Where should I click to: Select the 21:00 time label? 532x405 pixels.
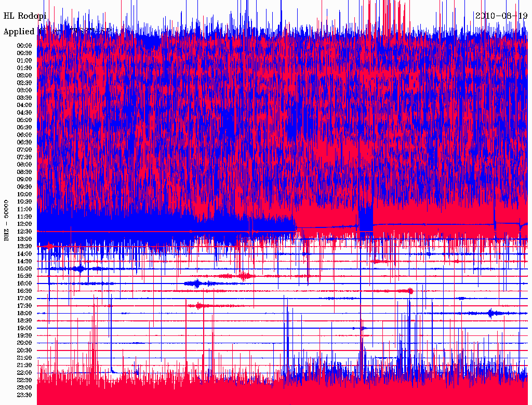24,358
